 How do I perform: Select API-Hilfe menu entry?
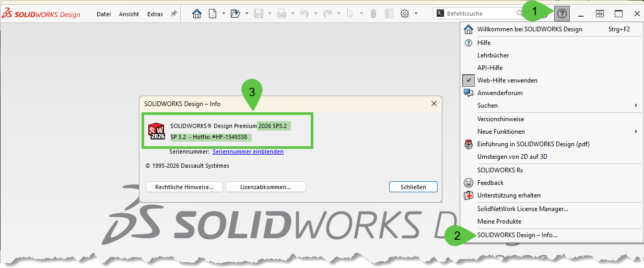tap(551, 68)
